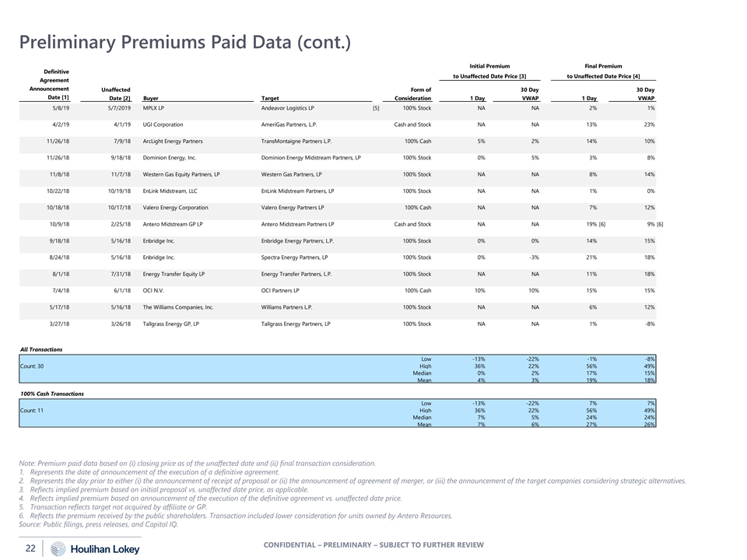Click target cell 'OCI Partners LP'
The image size is (747, 560).
(280, 290)
